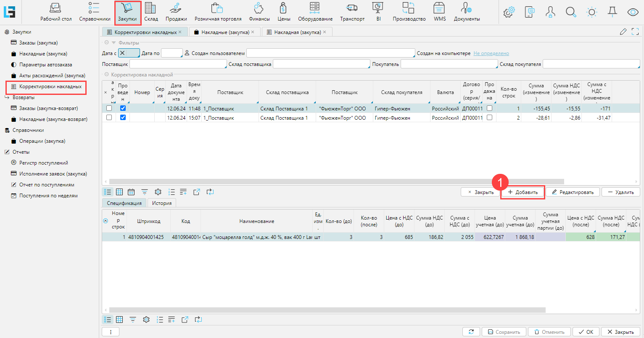Check the first column checkbox in second row
This screenshot has width=644, height=338.
[x=109, y=118]
